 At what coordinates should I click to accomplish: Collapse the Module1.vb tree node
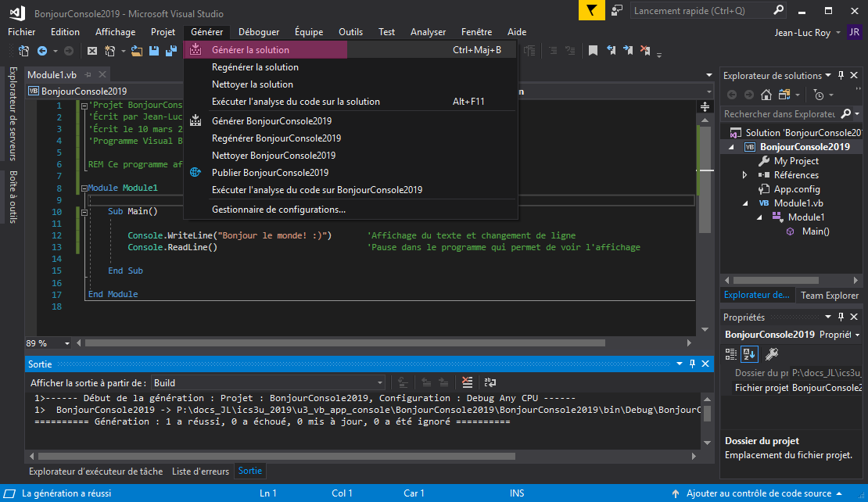pyautogui.click(x=745, y=203)
